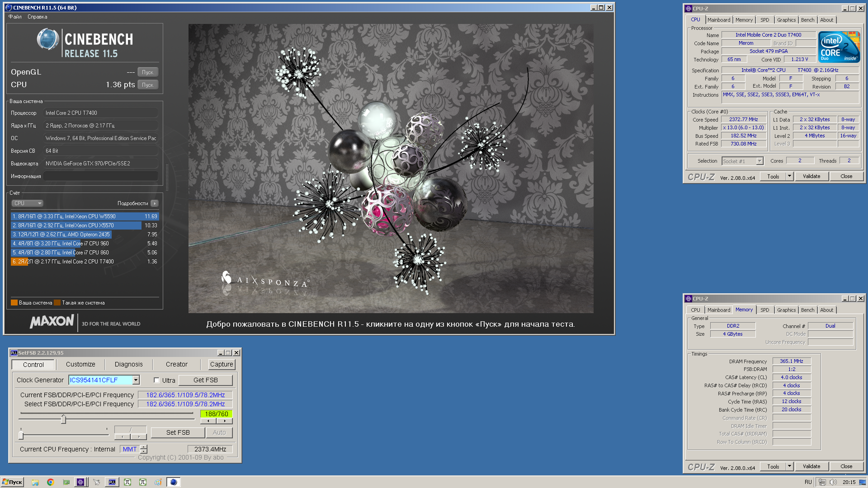Click the Intel Core 2 Duo logo in CPU-Z
Viewport: 868px width, 488px height.
(x=839, y=47)
